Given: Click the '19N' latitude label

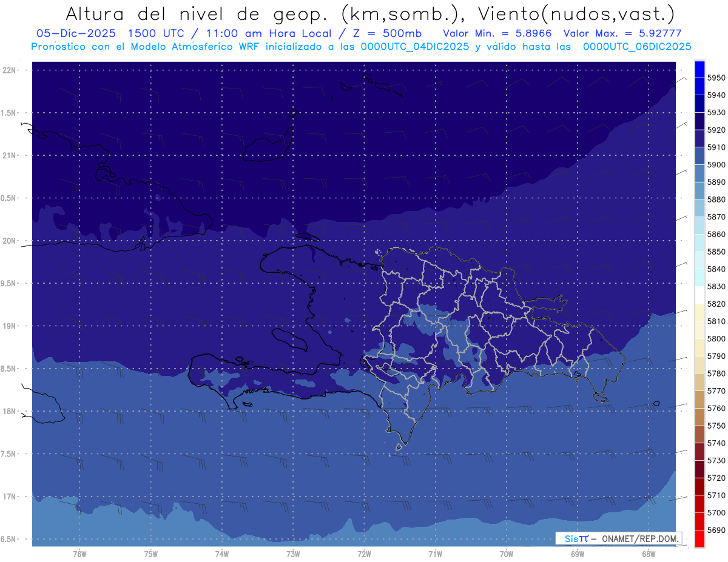Looking at the screenshot, I should tap(9, 326).
